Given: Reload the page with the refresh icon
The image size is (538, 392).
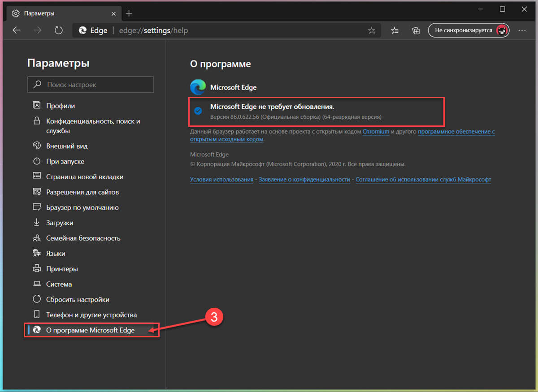Looking at the screenshot, I should click(59, 30).
